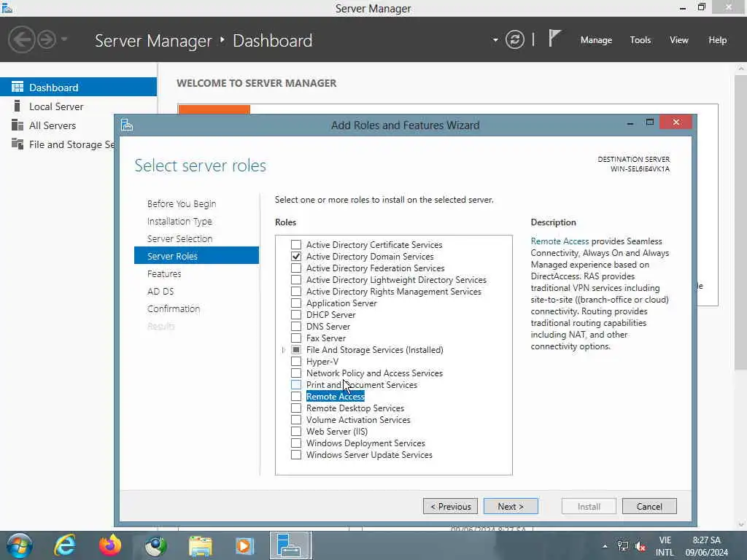Click Remote Access link in Description pane
This screenshot has height=560, width=747.
point(560,241)
